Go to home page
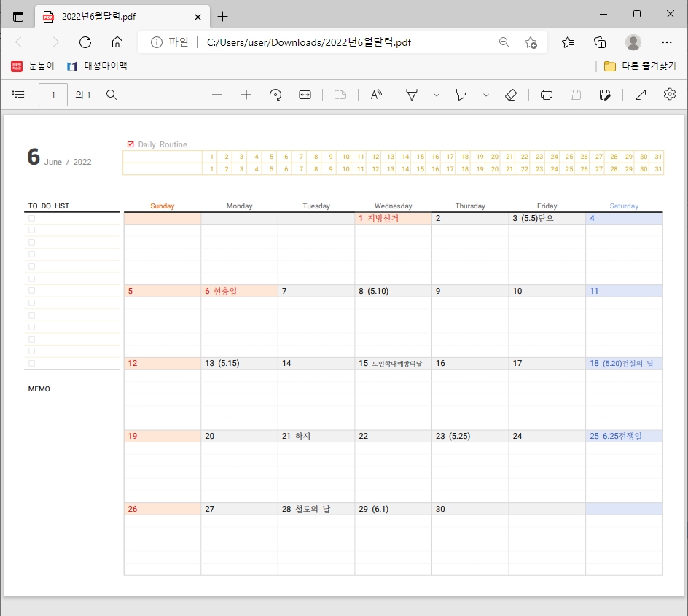This screenshot has width=688, height=616. coord(117,42)
